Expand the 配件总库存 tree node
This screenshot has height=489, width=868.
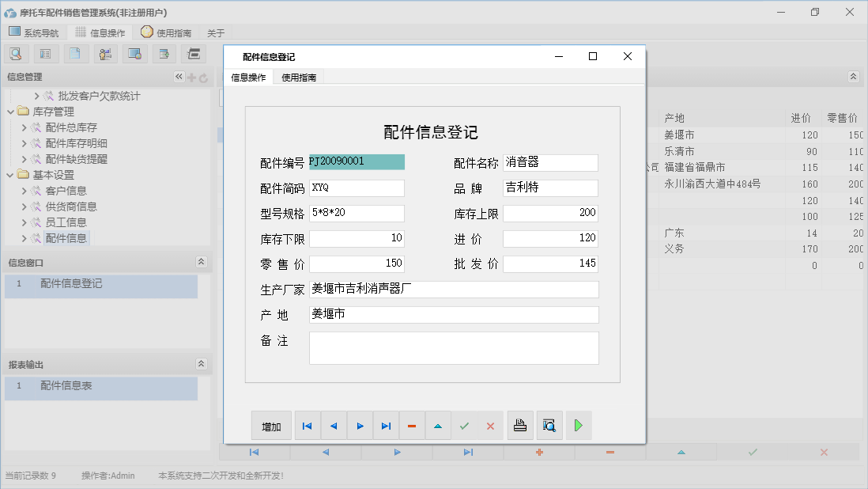[x=24, y=127]
